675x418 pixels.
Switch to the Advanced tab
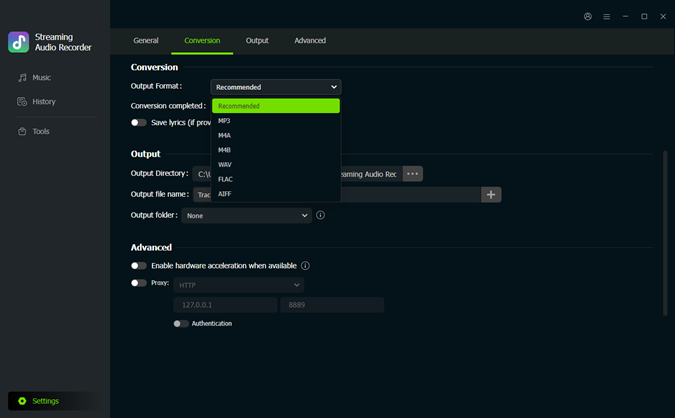tap(310, 40)
